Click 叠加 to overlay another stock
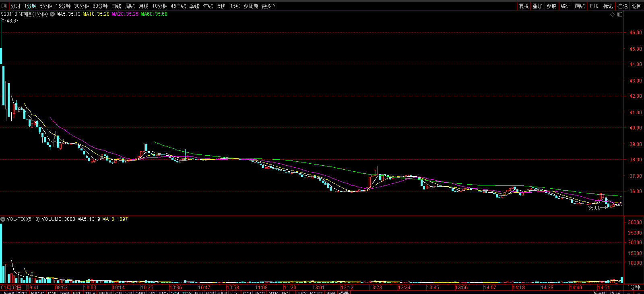The image size is (644, 294). [x=538, y=6]
